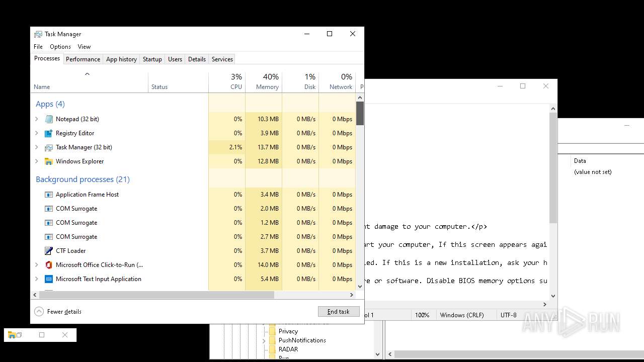Click the Notepad process icon
Viewport: 644px width, 362px height.
(49, 119)
